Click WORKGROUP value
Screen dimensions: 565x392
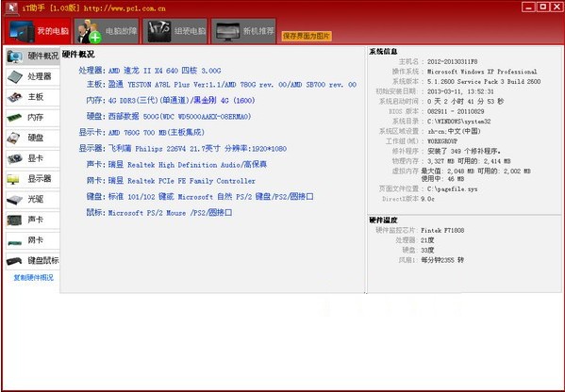point(442,141)
